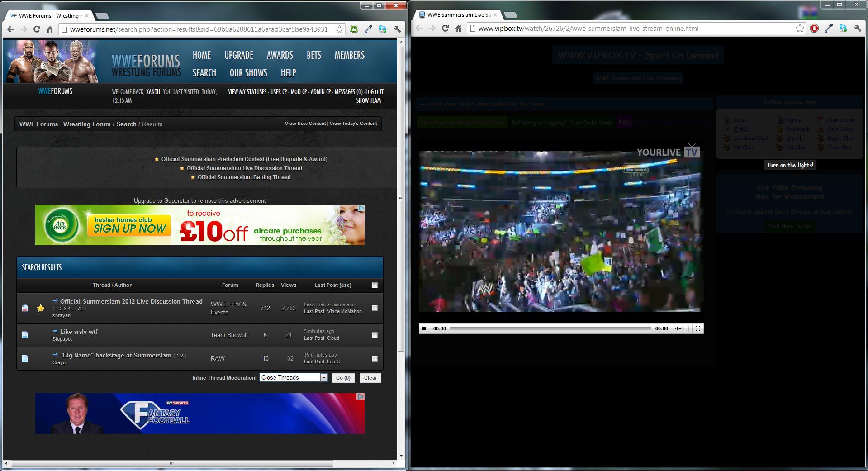The image size is (868, 471).
Task: Tick the checkbox for Big Name backstage thread
Action: (375, 358)
